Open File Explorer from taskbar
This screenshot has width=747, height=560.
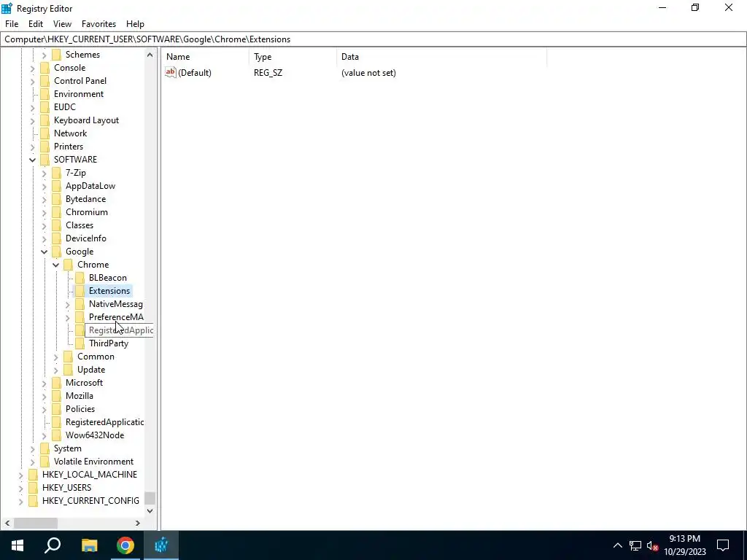click(89, 545)
